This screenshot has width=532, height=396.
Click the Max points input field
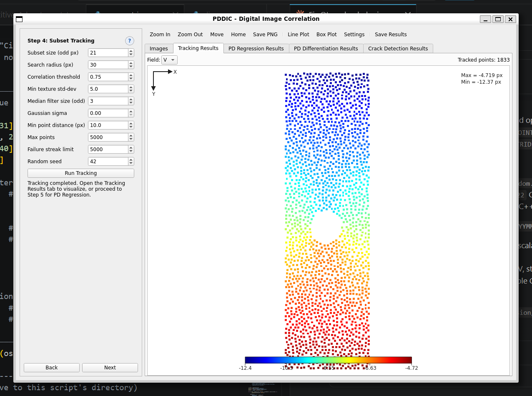point(108,137)
